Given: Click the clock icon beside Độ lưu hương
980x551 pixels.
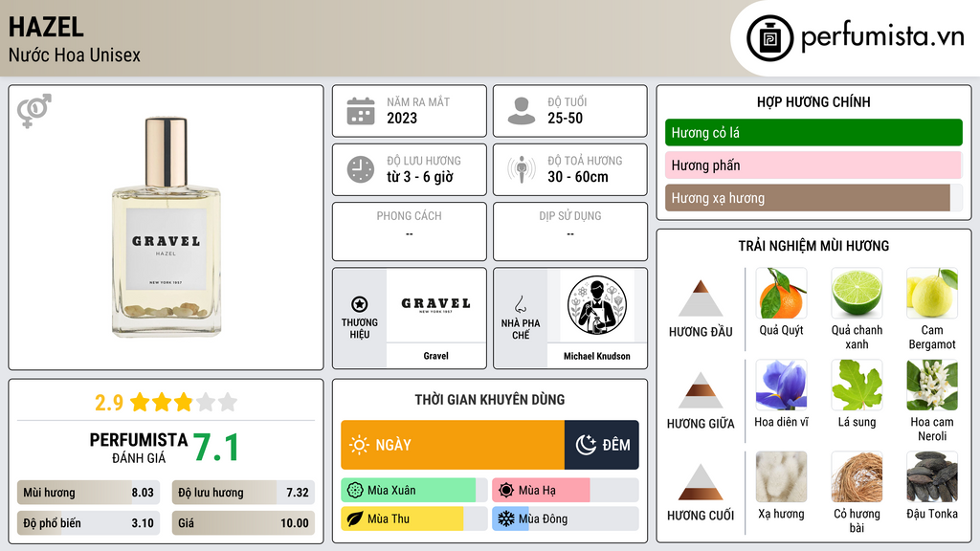Looking at the screenshot, I should 361,169.
